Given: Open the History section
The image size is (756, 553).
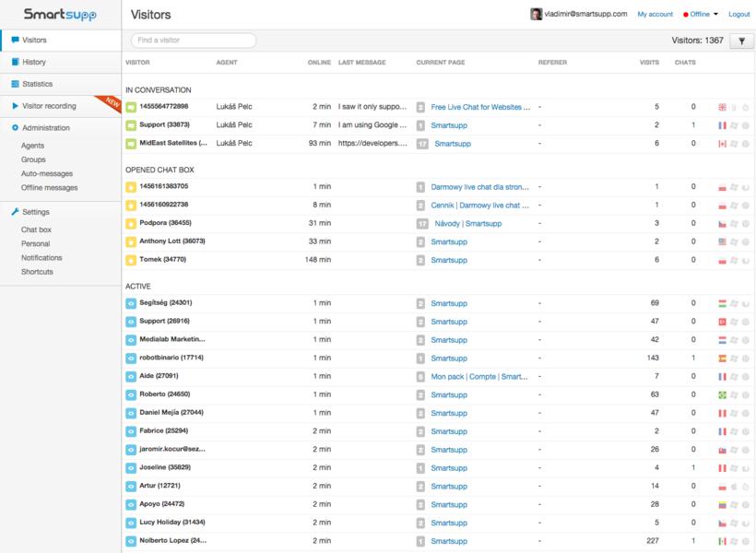Looking at the screenshot, I should [x=61, y=62].
